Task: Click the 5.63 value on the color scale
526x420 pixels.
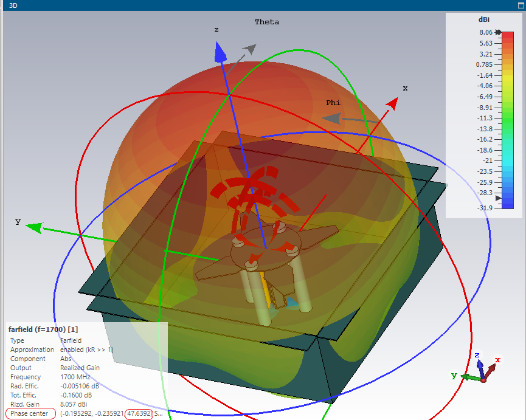Action: point(486,43)
